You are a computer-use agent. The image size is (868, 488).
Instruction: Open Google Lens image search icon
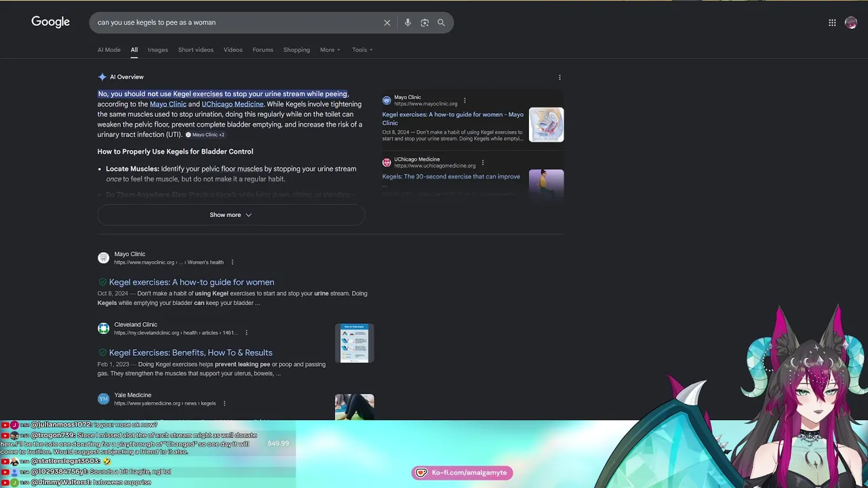[425, 22]
